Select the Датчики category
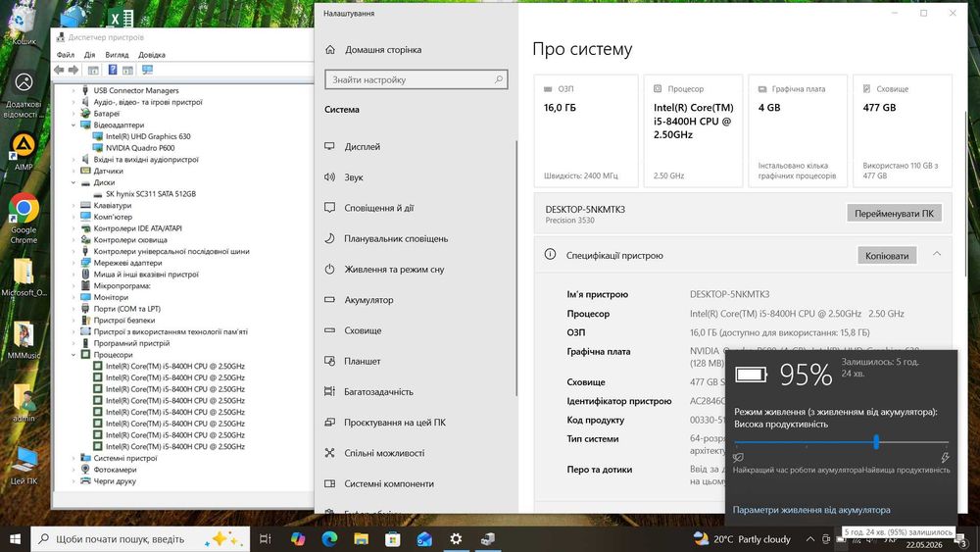The image size is (980, 552). [108, 171]
